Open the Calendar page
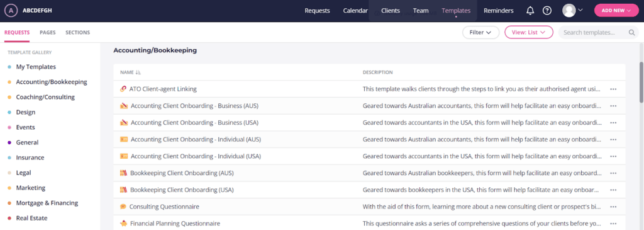 click(x=355, y=11)
